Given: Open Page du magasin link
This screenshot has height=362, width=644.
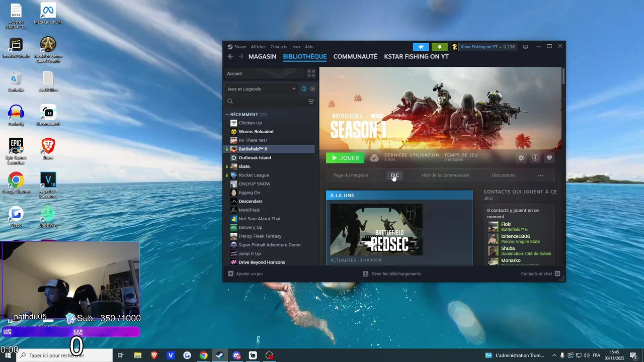Looking at the screenshot, I should 351,175.
